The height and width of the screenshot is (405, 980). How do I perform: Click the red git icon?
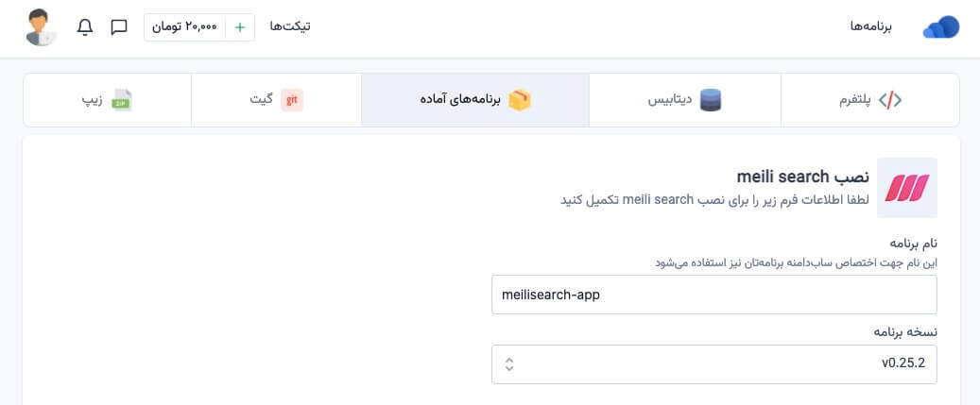point(292,100)
